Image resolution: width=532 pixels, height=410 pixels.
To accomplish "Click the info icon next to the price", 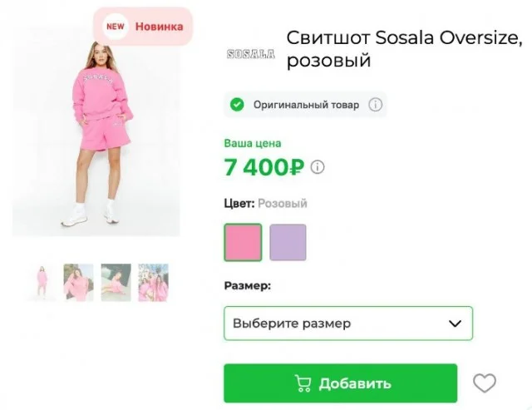I will pos(318,167).
